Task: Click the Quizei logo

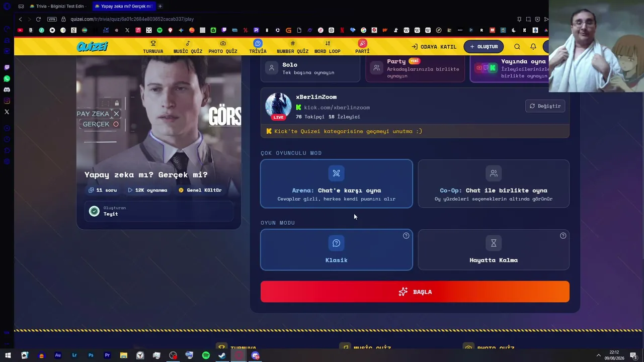Action: point(92,47)
